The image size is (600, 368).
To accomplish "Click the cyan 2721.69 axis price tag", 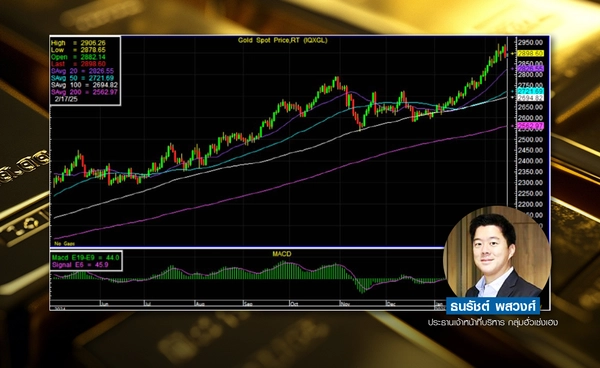I will click(530, 91).
